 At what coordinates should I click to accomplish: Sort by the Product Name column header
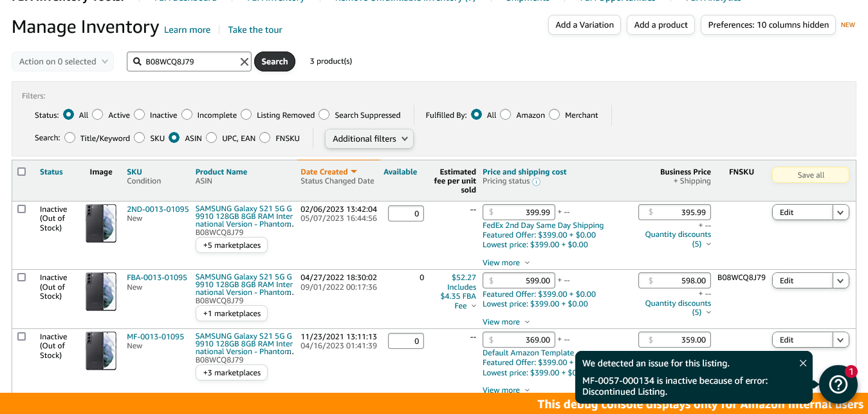(x=221, y=172)
